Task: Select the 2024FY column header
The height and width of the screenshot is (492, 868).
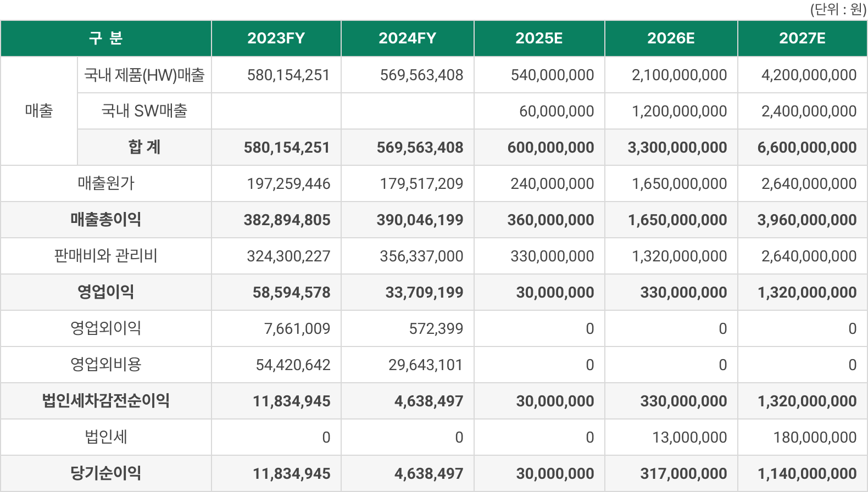Action: (x=407, y=38)
